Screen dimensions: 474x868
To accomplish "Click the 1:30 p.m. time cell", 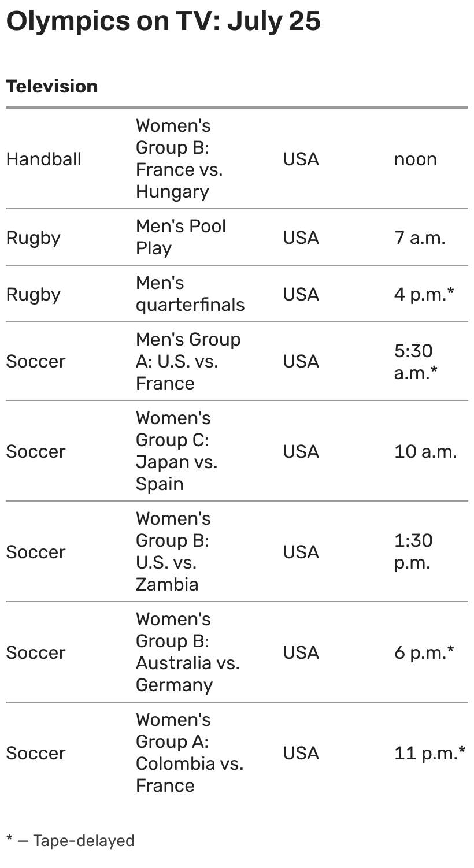I will [x=413, y=552].
